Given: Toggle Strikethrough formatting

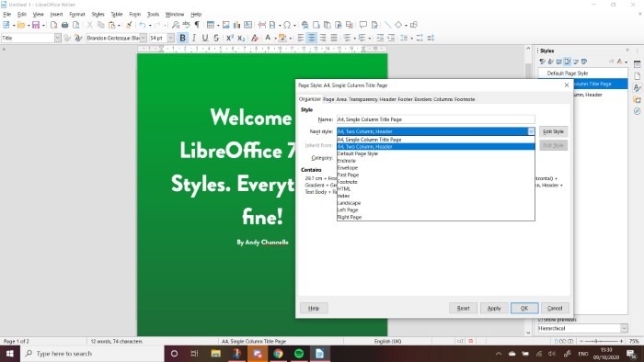Looking at the screenshot, I should (216, 38).
